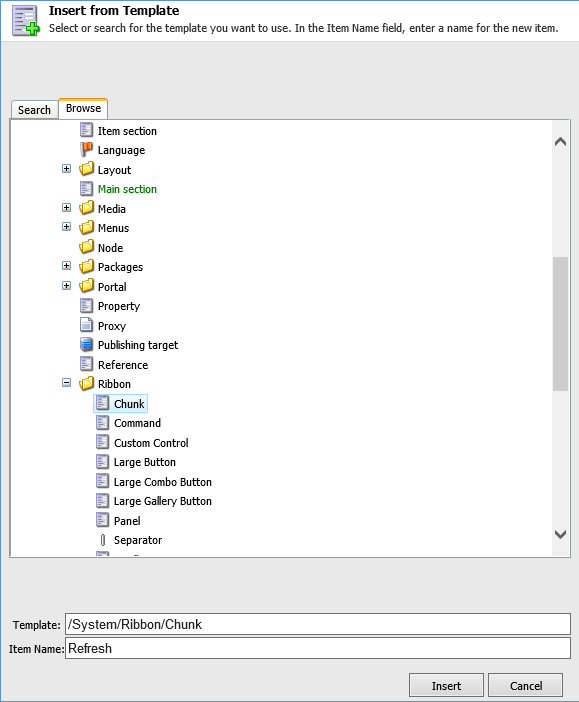
Task: Select the Large Button label
Action: (145, 462)
